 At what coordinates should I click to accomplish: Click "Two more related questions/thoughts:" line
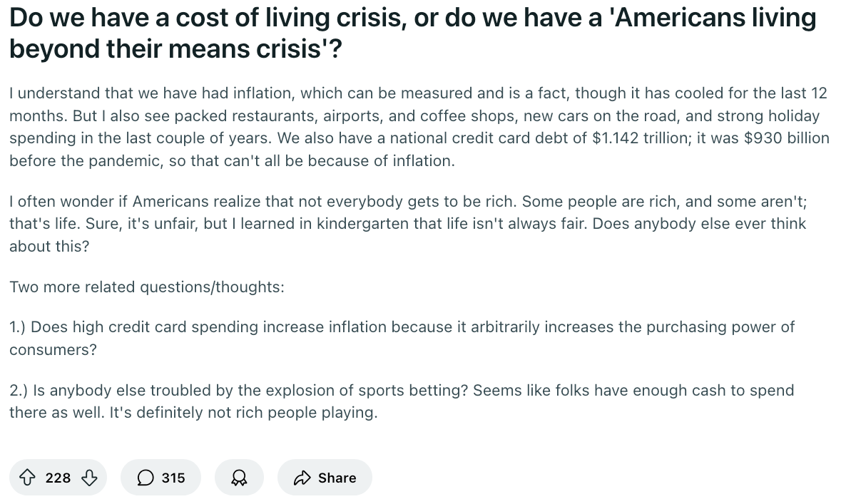pos(147,287)
